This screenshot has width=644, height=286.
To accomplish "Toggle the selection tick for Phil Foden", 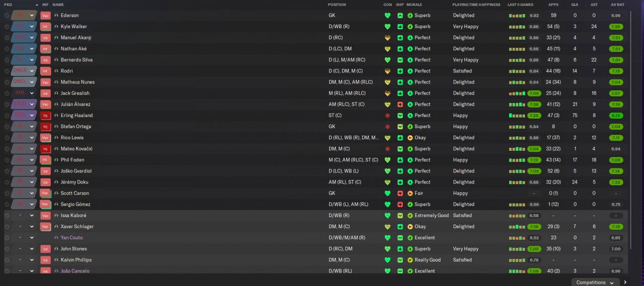I will tap(7, 160).
